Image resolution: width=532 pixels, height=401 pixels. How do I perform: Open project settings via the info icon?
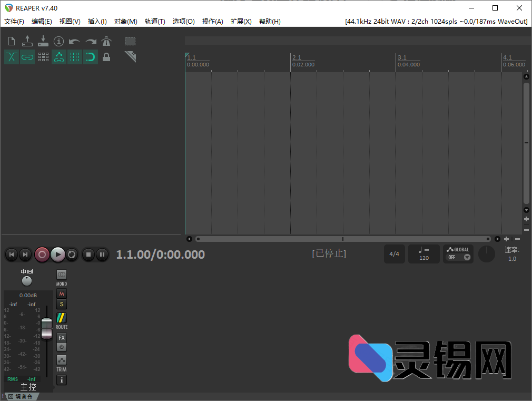pos(58,41)
